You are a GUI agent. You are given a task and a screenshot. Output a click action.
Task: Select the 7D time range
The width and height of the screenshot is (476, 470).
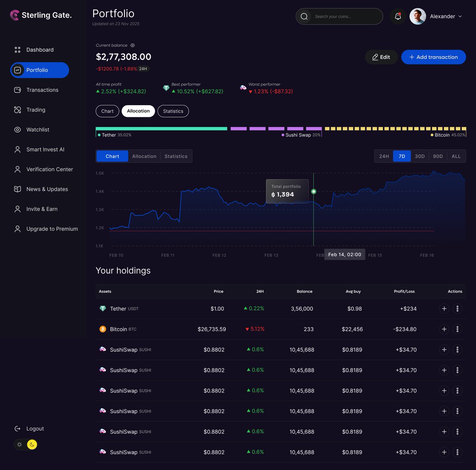coord(402,156)
